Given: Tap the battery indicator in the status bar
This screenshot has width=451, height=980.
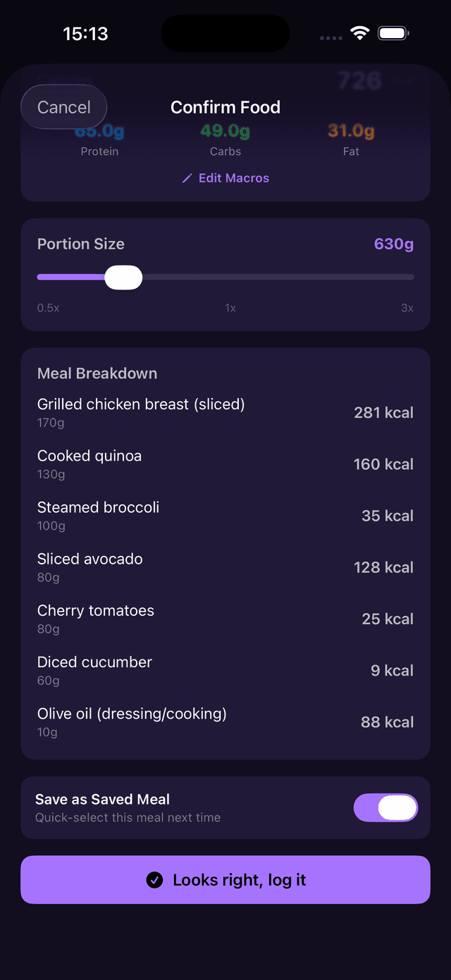Looking at the screenshot, I should pyautogui.click(x=393, y=32).
